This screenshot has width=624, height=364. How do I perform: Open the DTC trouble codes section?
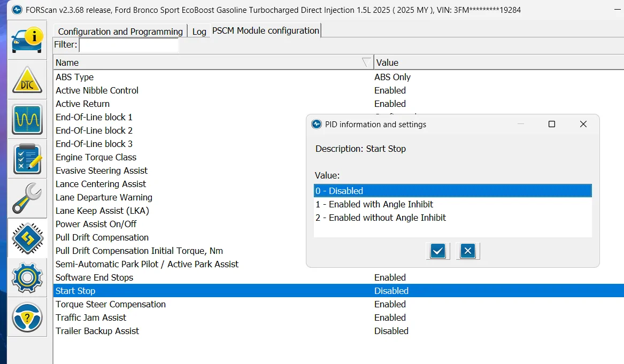27,79
